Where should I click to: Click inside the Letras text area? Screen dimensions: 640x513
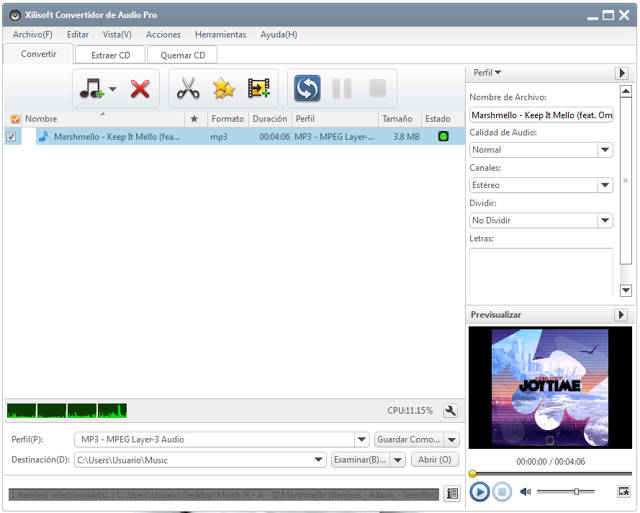tap(541, 272)
